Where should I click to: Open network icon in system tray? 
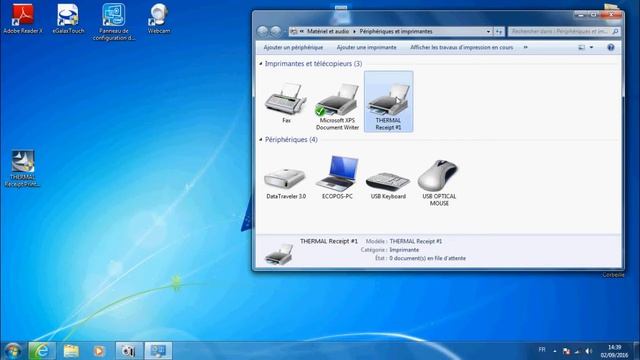(x=577, y=351)
